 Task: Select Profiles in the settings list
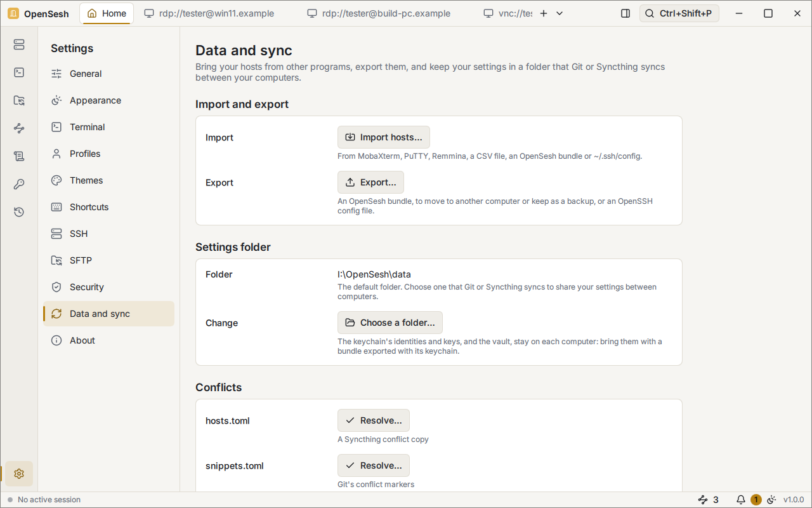pyautogui.click(x=108, y=154)
